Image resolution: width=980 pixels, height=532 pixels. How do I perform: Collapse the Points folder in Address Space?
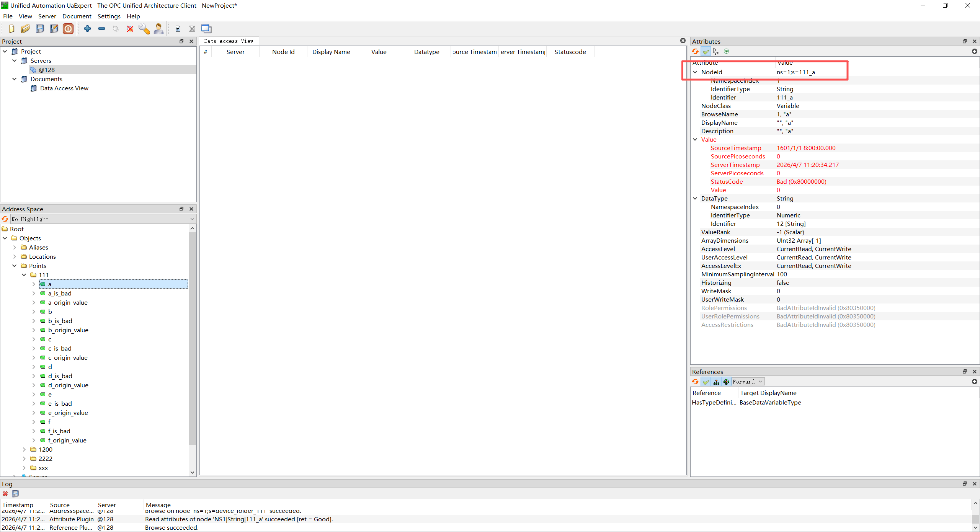15,266
